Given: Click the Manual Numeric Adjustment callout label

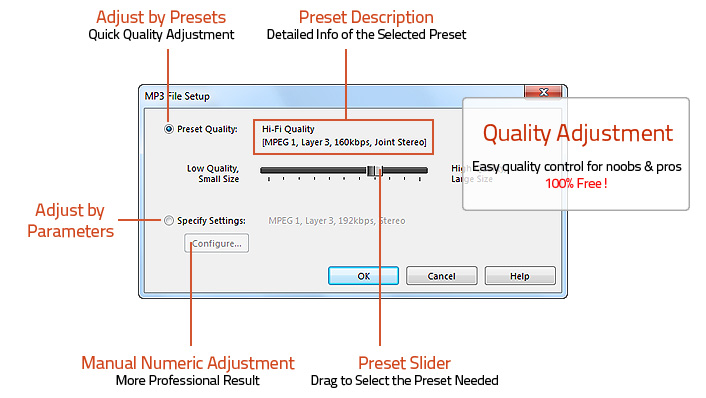Looking at the screenshot, I should tap(188, 363).
